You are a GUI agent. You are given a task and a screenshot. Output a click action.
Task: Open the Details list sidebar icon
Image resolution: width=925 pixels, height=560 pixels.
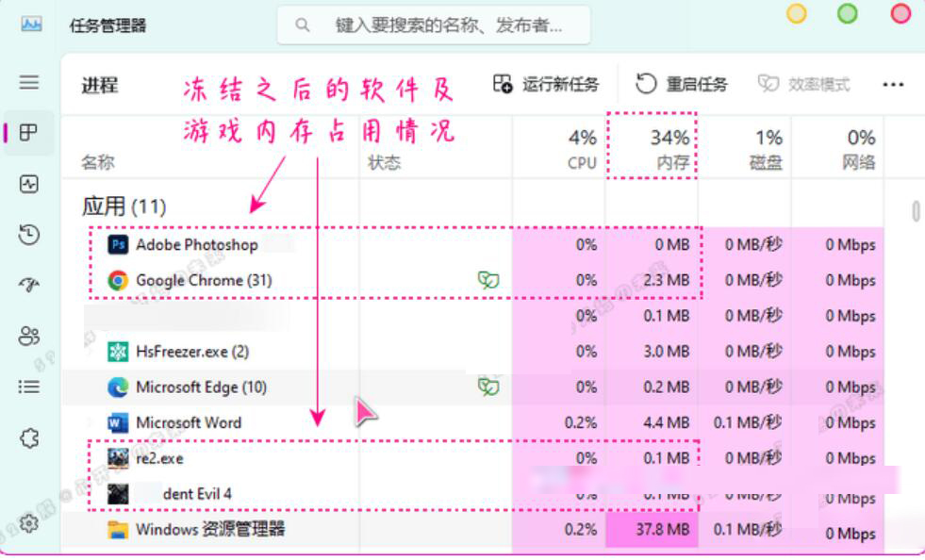[29, 387]
